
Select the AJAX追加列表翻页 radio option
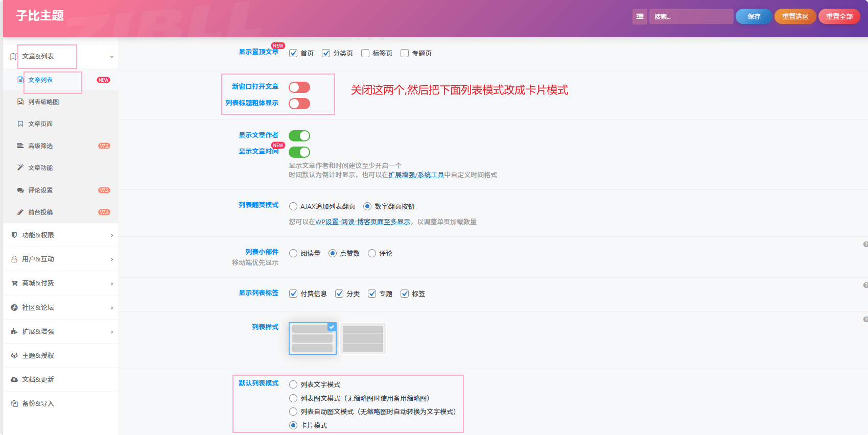pyautogui.click(x=293, y=207)
